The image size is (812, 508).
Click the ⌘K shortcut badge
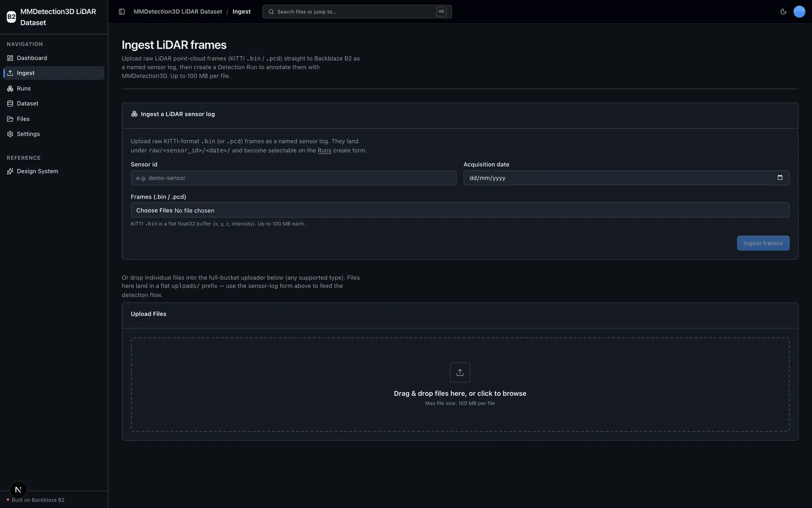coord(442,12)
